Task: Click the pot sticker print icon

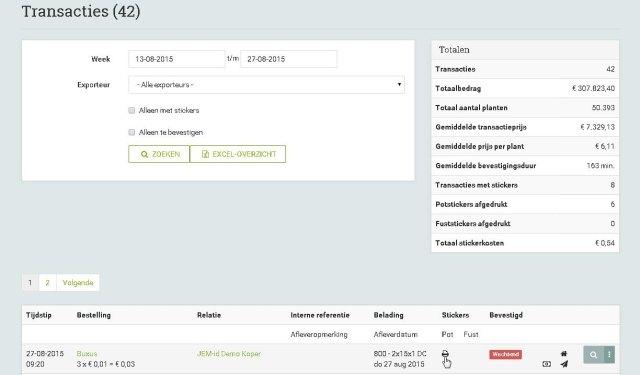Action: (445, 353)
